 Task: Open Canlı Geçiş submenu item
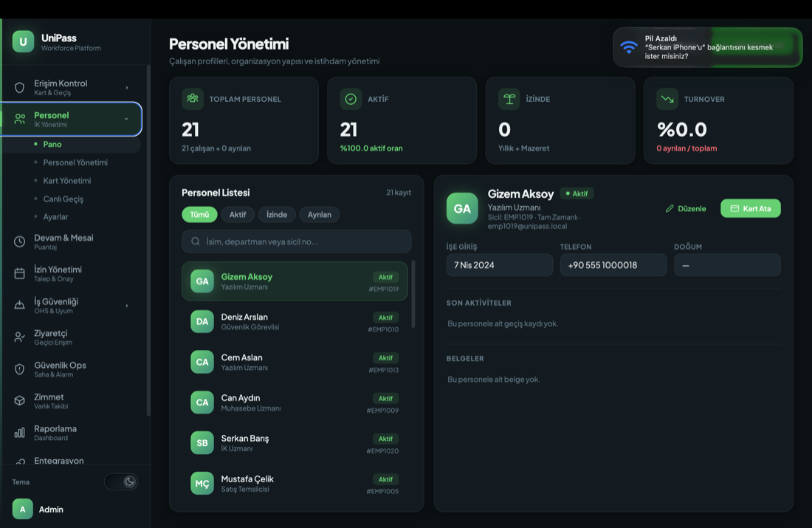[63, 199]
